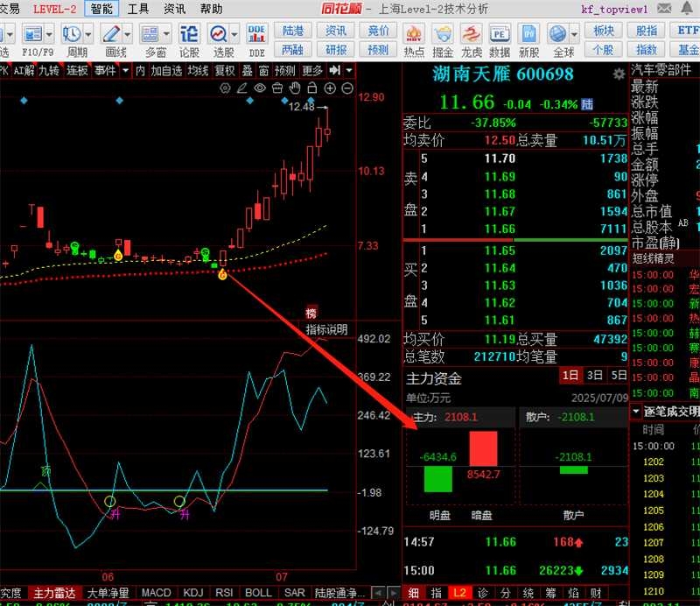
Task: Click the 板块 button
Action: (x=604, y=31)
